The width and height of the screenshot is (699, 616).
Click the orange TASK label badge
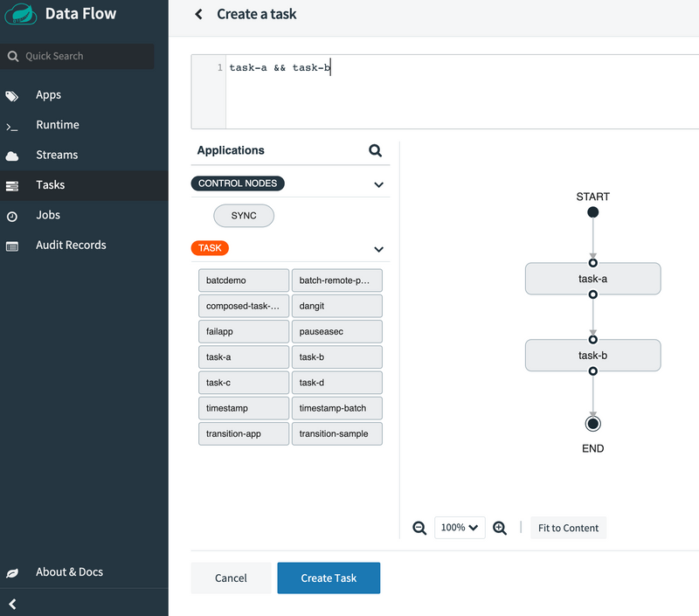(x=210, y=248)
